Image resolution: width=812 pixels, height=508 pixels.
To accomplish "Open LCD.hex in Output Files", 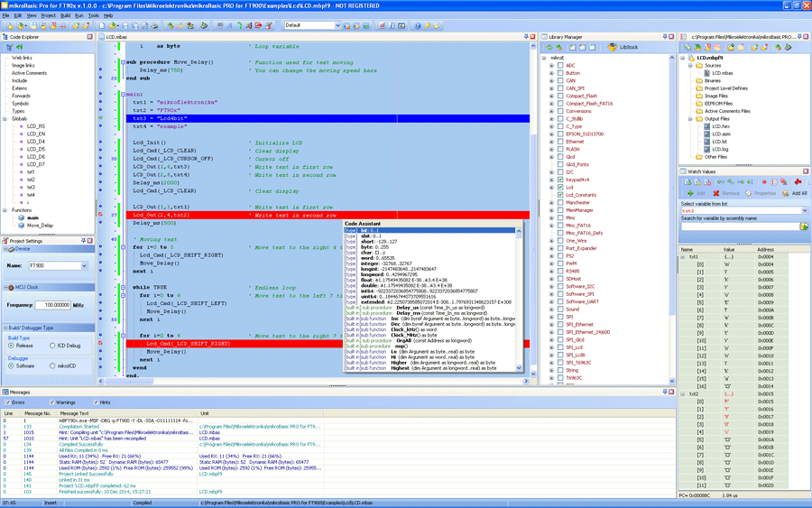I will 720,126.
